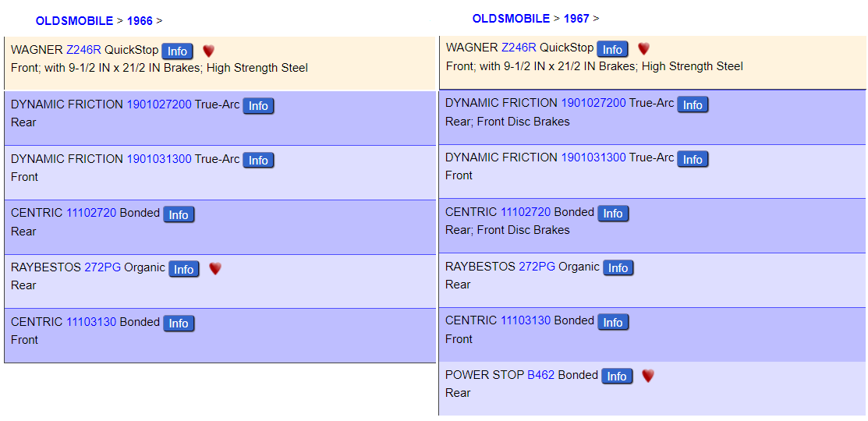Show Info for 1967 Raybestos 272PG Organic

coord(618,268)
